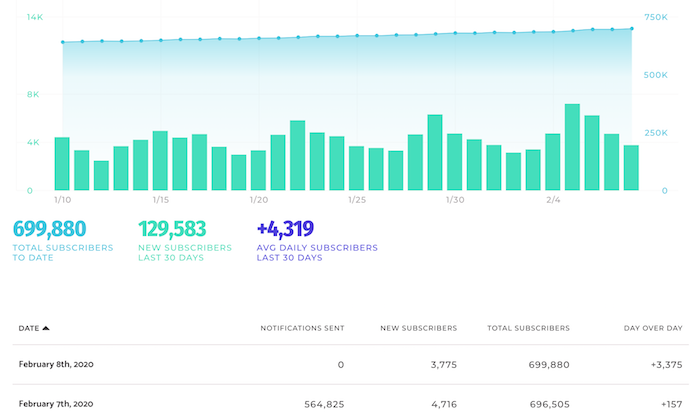Viewport: 700px width, 420px height.
Task: Click the 564,825 notifications sent value
Action: click(x=324, y=404)
